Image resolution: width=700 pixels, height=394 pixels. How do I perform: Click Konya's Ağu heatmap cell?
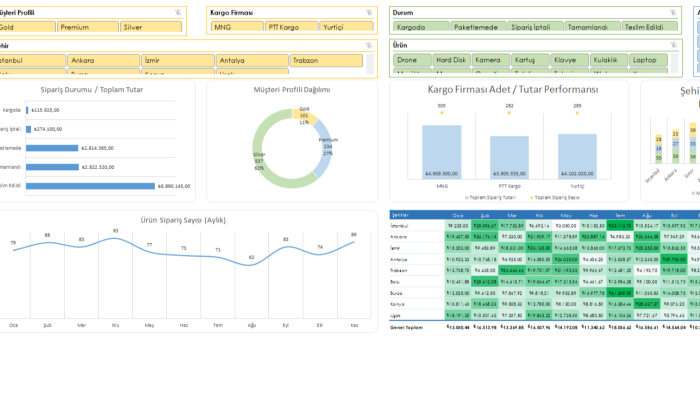point(647,304)
